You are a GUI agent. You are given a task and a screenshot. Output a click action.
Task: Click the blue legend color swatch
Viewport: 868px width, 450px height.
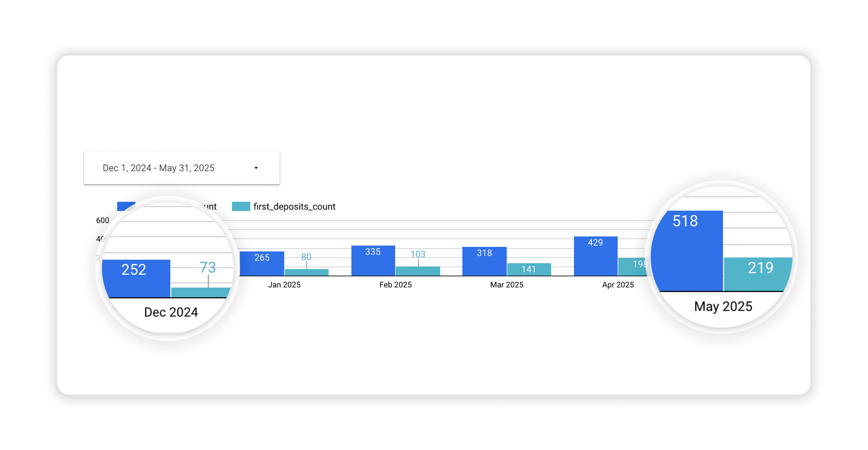125,206
